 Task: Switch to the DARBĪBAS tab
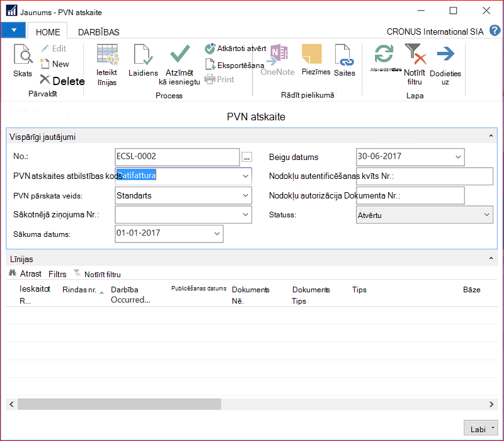pyautogui.click(x=99, y=32)
